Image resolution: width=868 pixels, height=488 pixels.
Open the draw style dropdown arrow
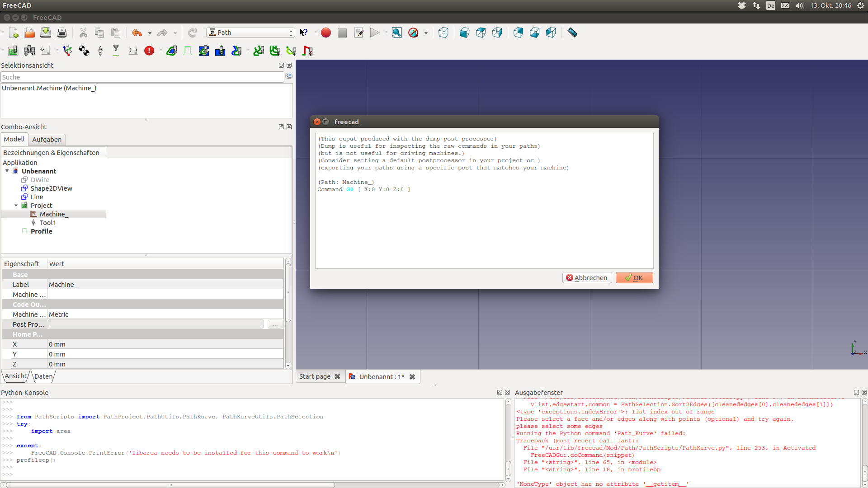pyautogui.click(x=426, y=33)
